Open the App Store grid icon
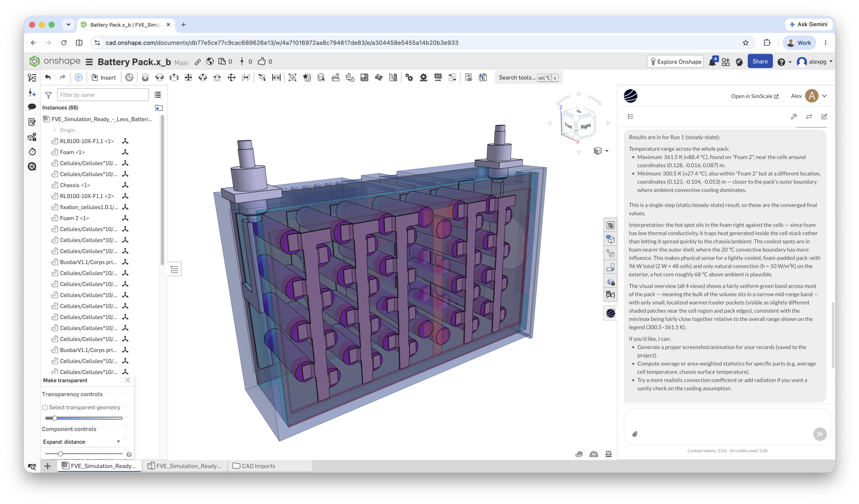Viewport: 859px width, 504px height. click(726, 62)
